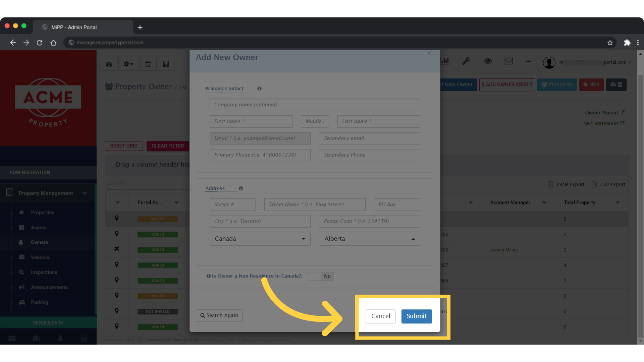Open the envelope messages icon
This screenshot has height=362, width=644.
click(509, 61)
